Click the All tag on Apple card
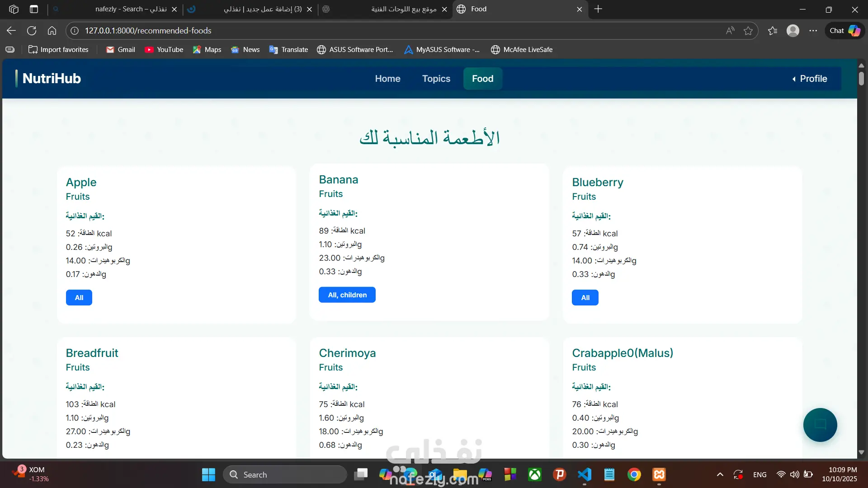868x488 pixels. (x=79, y=298)
